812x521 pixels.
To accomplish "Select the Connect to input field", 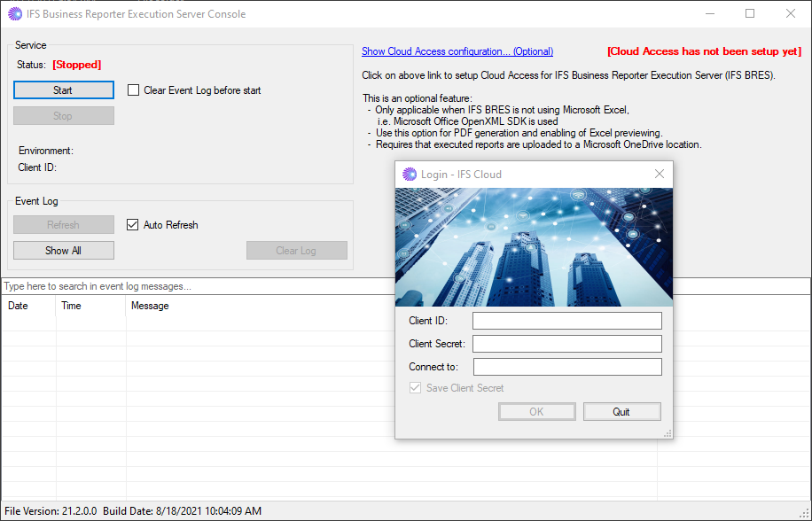I will point(566,366).
